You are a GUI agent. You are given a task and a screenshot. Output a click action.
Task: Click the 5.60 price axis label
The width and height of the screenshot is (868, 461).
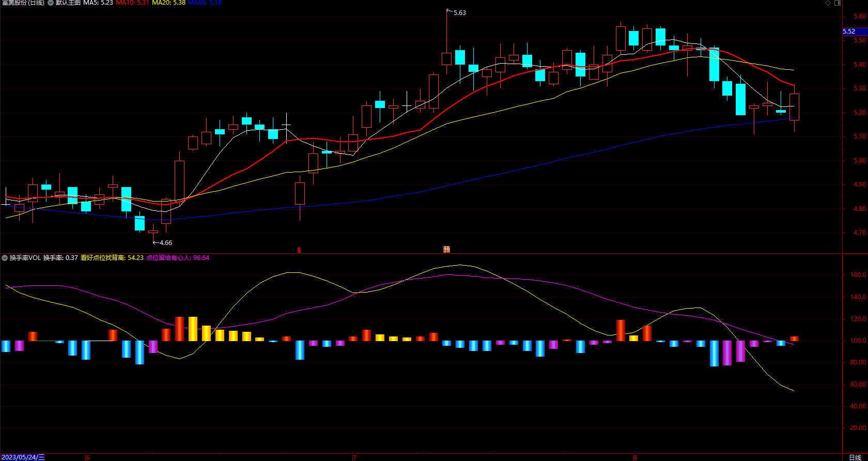[x=860, y=17]
